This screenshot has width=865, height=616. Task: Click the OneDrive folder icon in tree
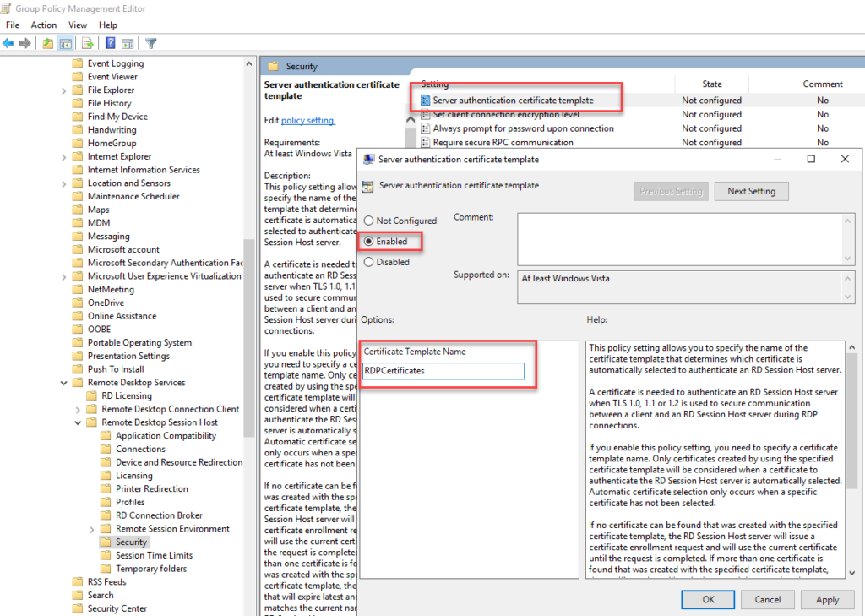click(x=78, y=303)
